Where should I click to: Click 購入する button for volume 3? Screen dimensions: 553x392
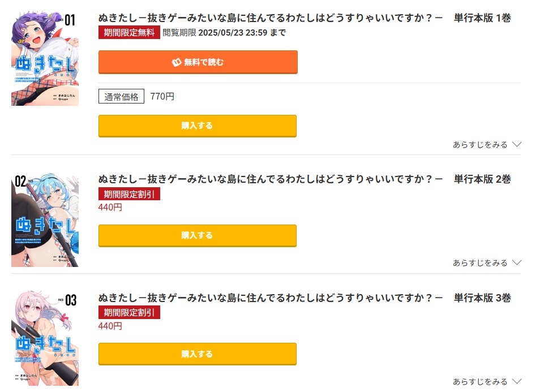198,354
